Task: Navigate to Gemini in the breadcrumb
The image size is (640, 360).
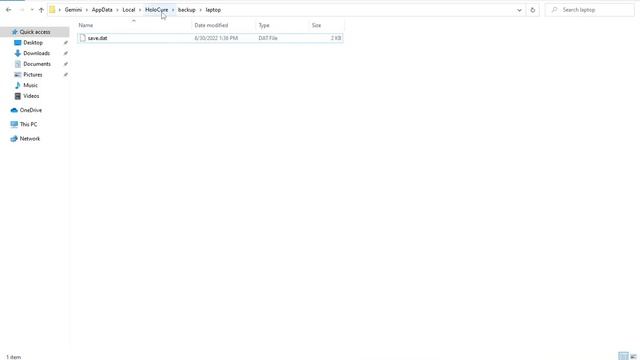Action: click(73, 10)
